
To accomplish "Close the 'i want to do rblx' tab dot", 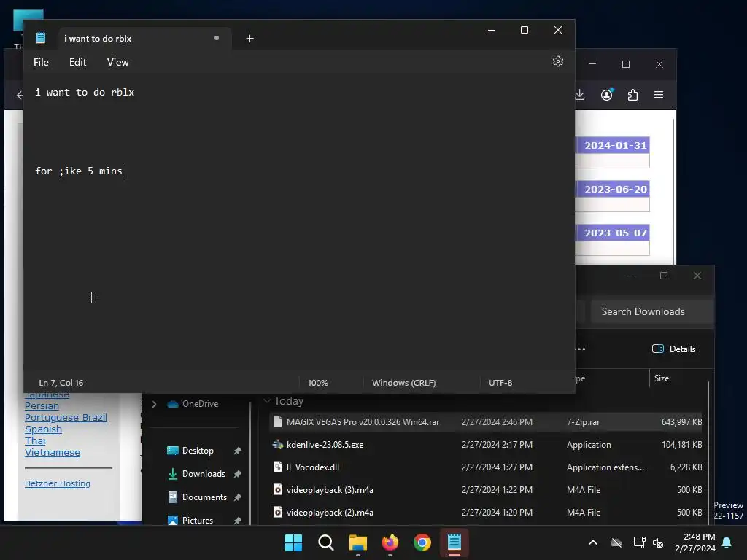I will pos(217,38).
